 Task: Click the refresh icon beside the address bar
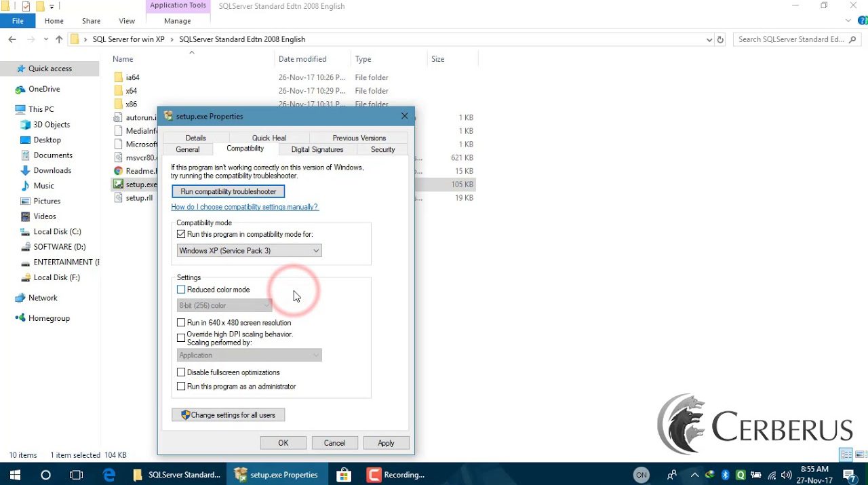720,39
